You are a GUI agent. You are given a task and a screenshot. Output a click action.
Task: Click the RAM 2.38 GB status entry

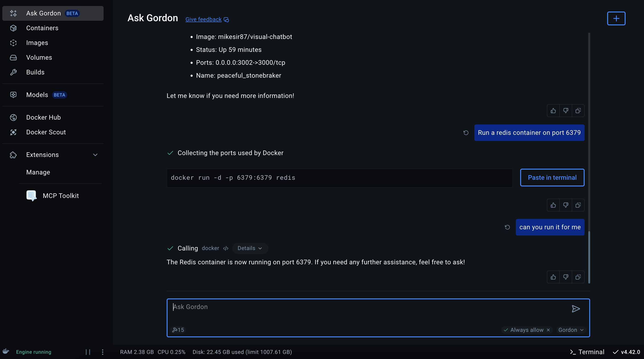[x=137, y=352]
